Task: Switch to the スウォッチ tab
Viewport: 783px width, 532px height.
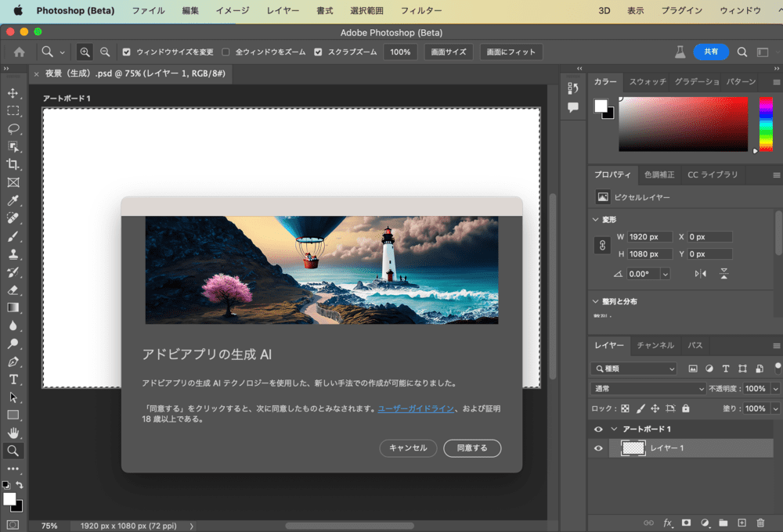Action: [648, 82]
